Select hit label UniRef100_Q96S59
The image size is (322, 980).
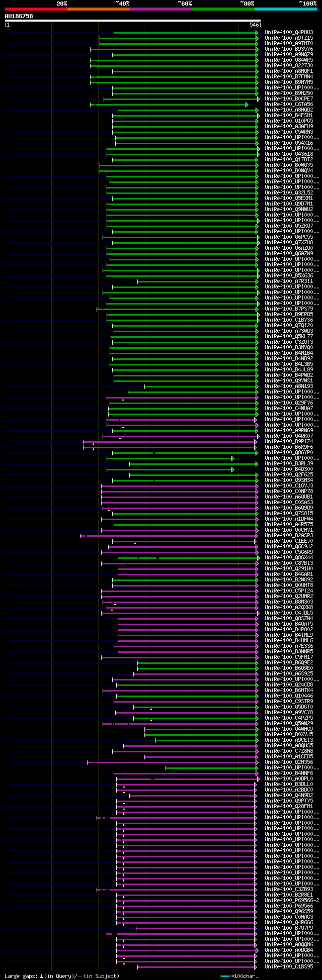(x=289, y=912)
